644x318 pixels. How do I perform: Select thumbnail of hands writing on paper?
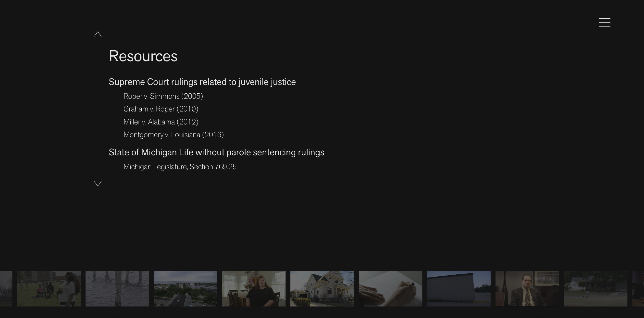(391, 289)
